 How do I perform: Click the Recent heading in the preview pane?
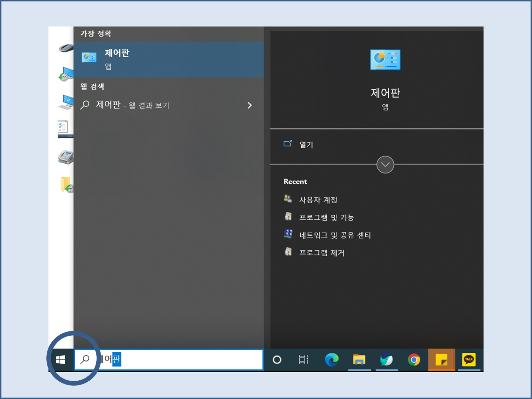pos(295,182)
